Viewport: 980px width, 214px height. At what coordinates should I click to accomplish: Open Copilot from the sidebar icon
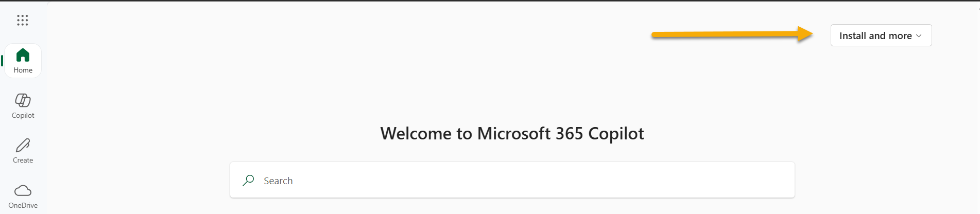23,100
